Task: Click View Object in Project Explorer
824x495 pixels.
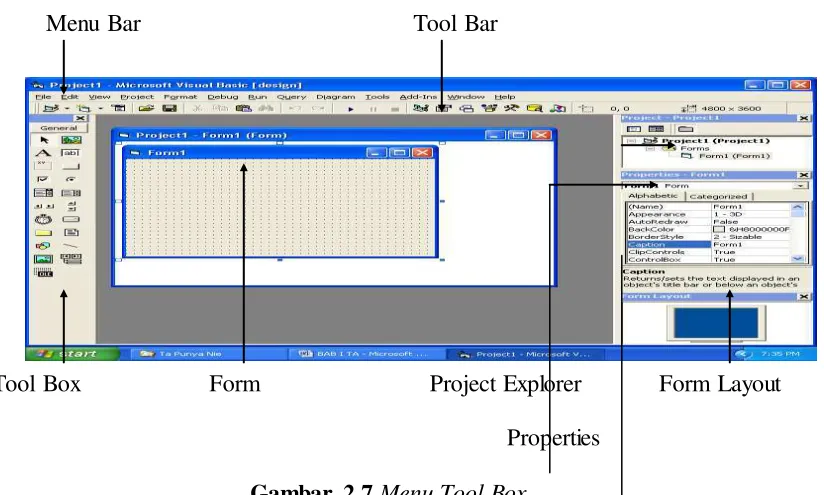Action: (x=655, y=129)
